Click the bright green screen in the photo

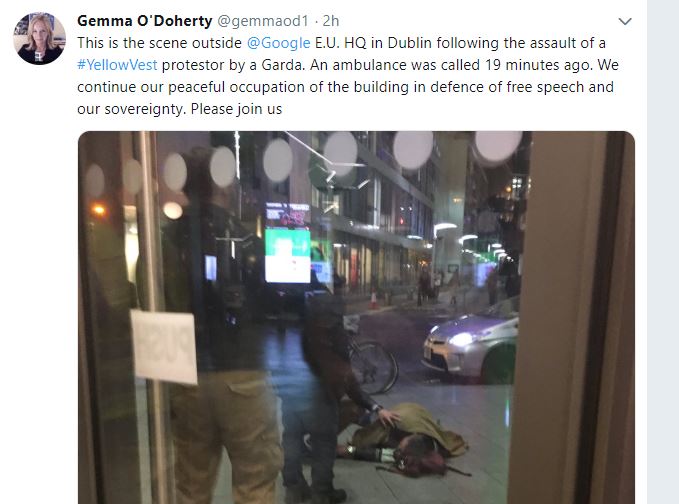[288, 255]
